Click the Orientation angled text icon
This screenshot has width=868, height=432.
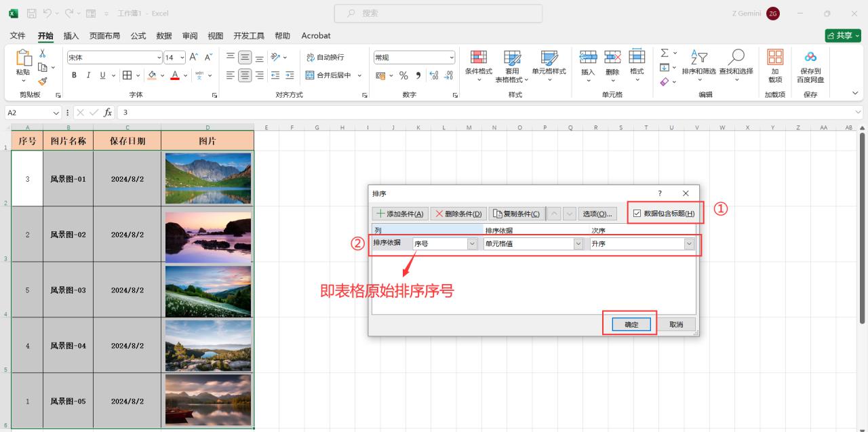tap(275, 58)
